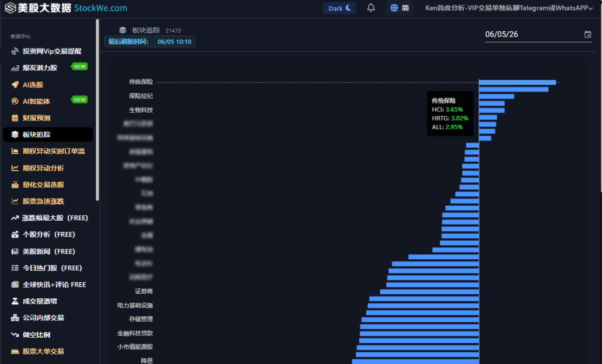Click the 成交量激增 sidebar icon
Viewport: 602px width, 364px height.
tap(15, 301)
